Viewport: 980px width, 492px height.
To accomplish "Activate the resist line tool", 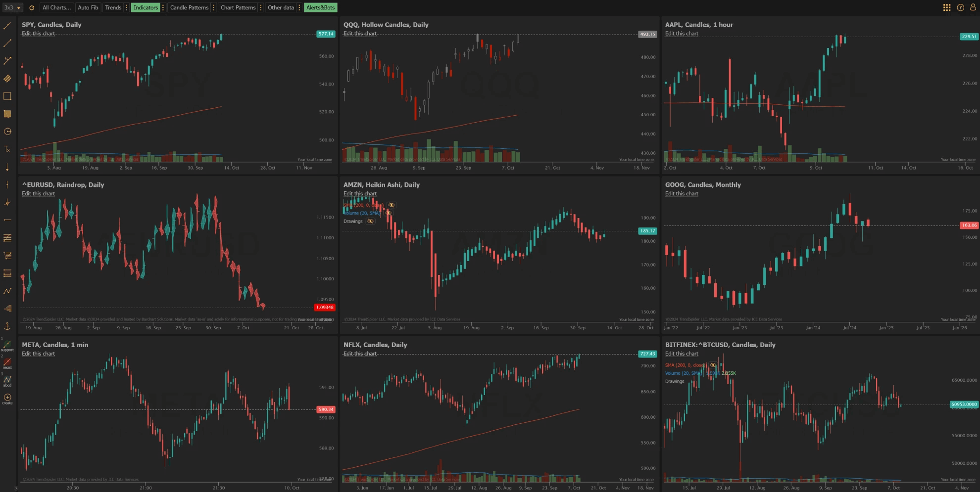I will coord(7,363).
